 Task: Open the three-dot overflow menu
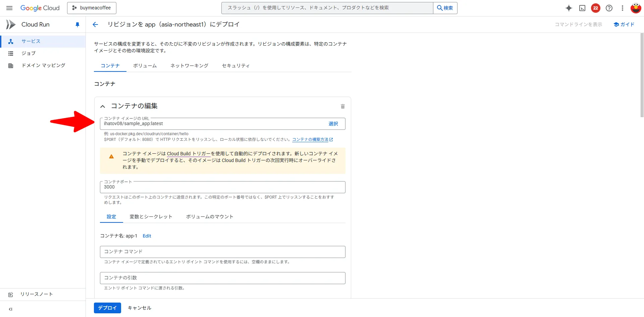tap(622, 8)
